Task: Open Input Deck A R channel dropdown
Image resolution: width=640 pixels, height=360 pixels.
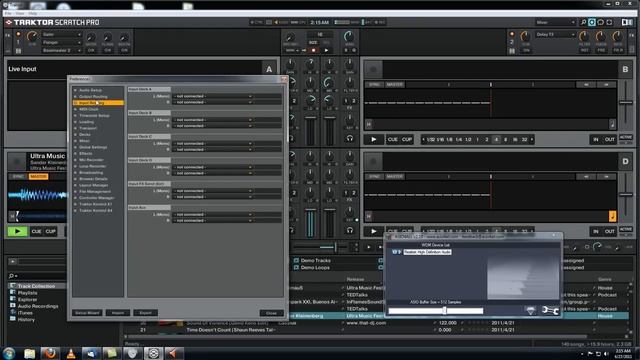Action: click(x=227, y=102)
